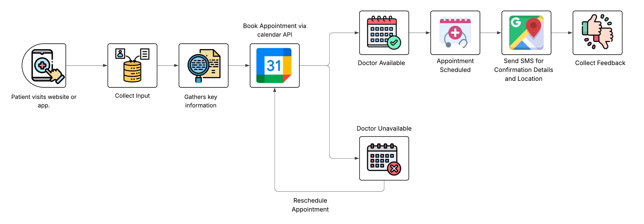
Task: Select the 'Gathers key information' label
Action: (x=201, y=101)
